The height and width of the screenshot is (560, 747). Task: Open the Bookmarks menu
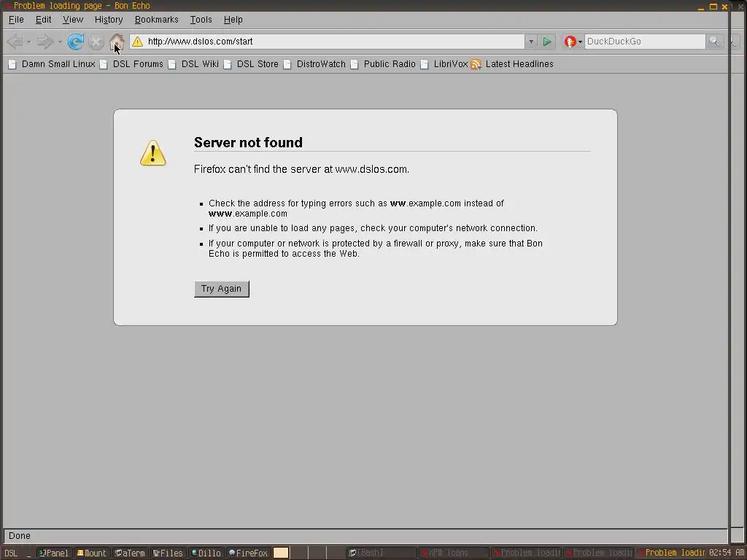click(x=156, y=20)
